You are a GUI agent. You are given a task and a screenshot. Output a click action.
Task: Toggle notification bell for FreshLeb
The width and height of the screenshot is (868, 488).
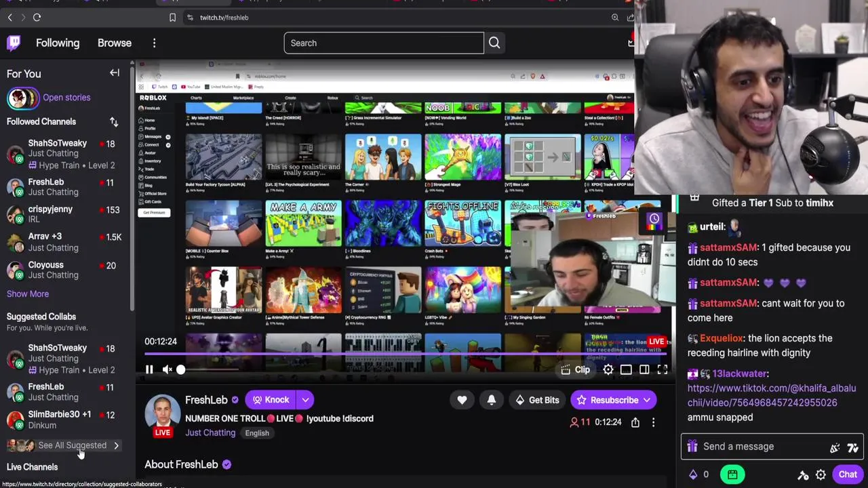click(492, 400)
